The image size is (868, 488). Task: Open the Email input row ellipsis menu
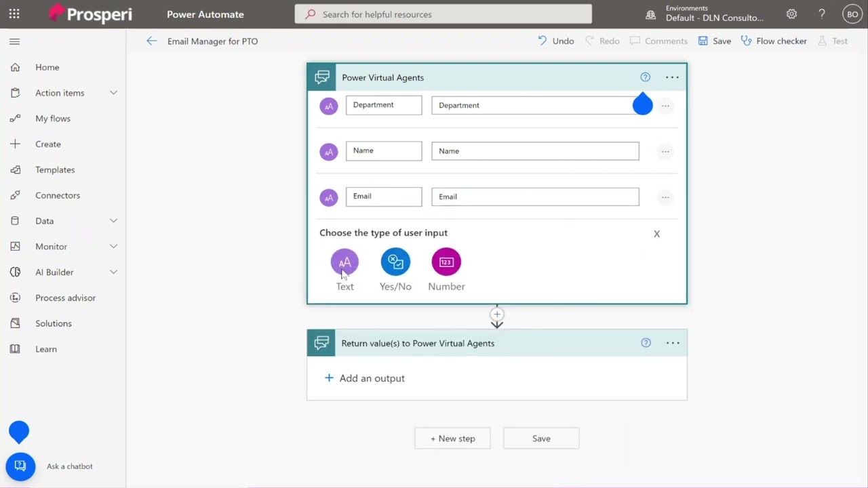(665, 197)
